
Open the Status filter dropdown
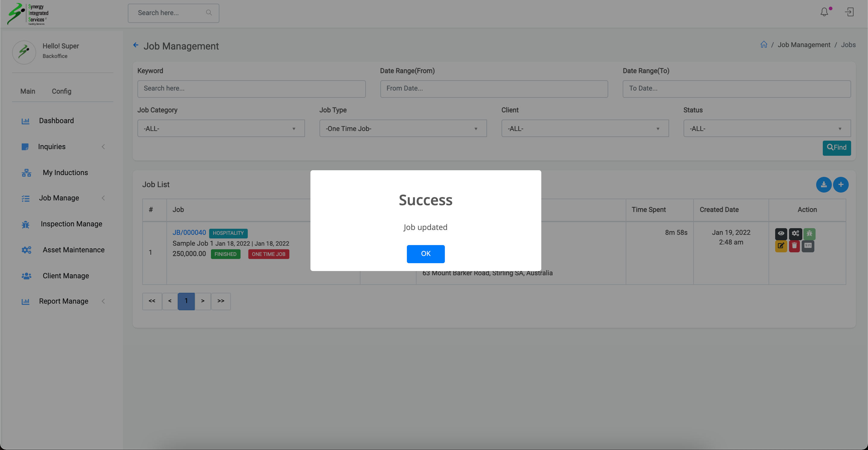coord(766,129)
